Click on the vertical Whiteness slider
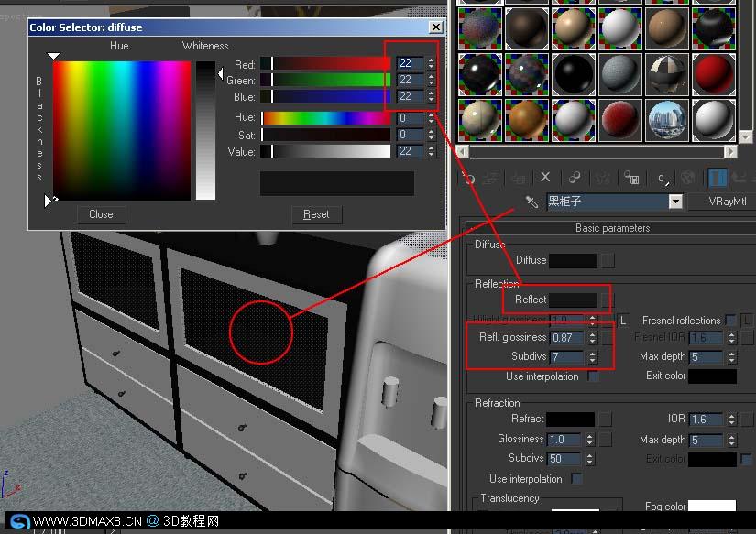 [x=205, y=130]
